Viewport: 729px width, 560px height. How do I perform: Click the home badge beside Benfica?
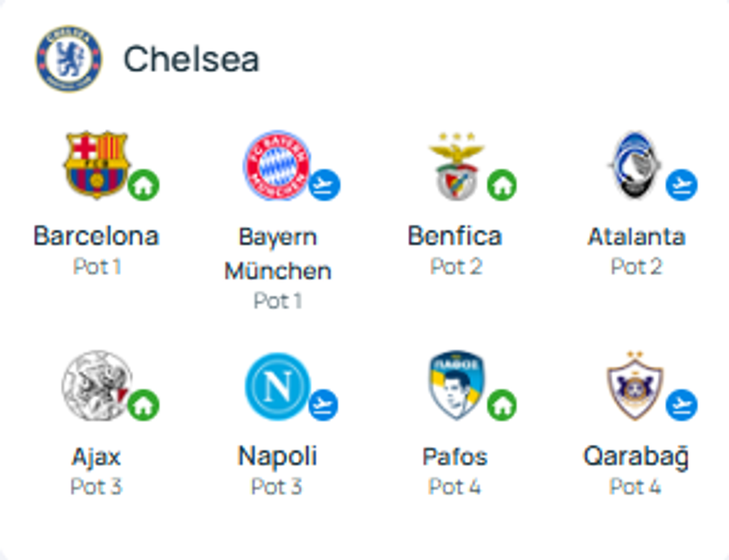click(502, 185)
